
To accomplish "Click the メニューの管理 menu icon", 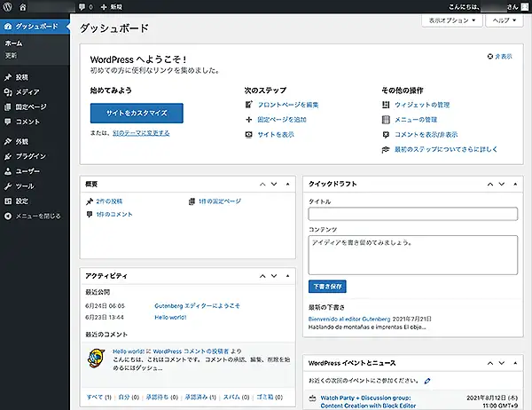I will point(386,120).
